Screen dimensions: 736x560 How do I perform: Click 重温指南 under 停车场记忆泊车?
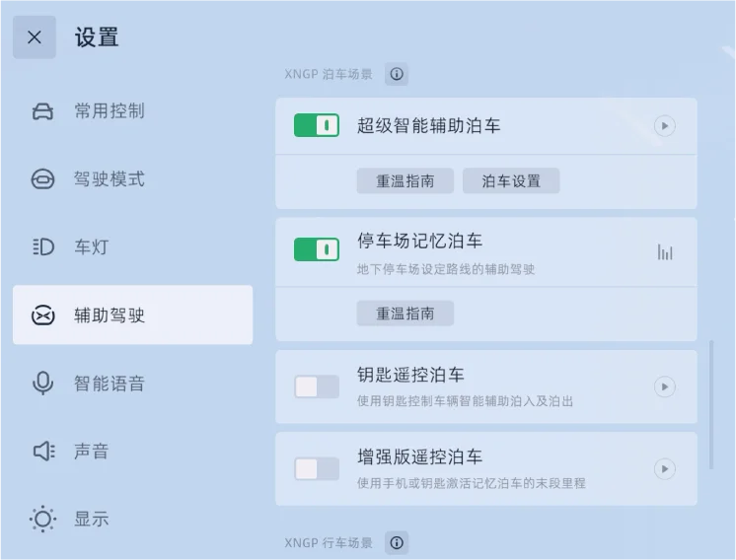click(405, 314)
